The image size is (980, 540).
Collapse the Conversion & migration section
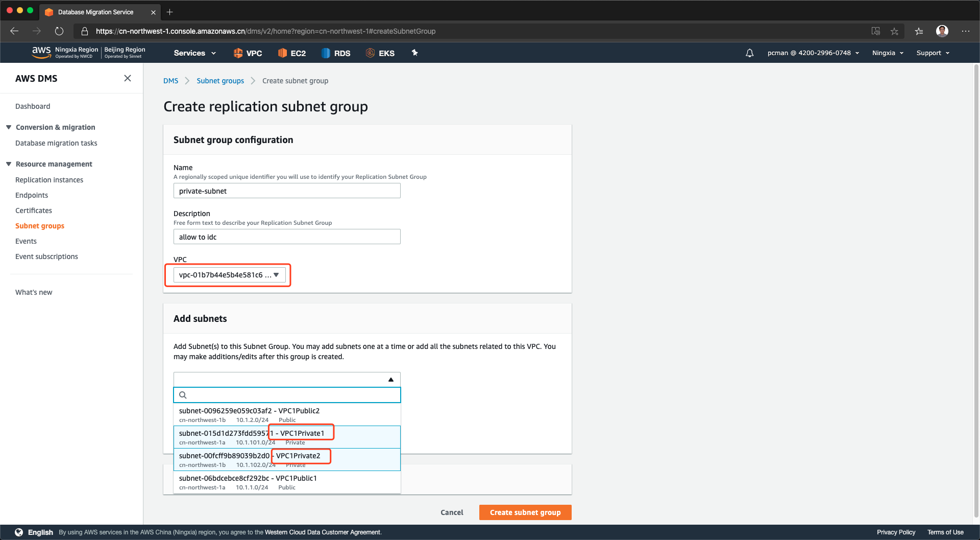coord(9,127)
